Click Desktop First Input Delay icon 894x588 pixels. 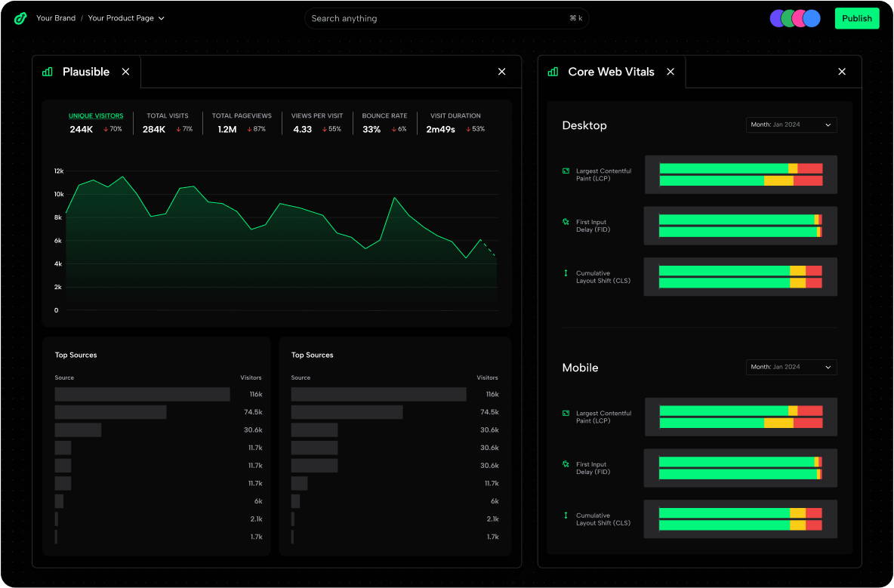(566, 222)
